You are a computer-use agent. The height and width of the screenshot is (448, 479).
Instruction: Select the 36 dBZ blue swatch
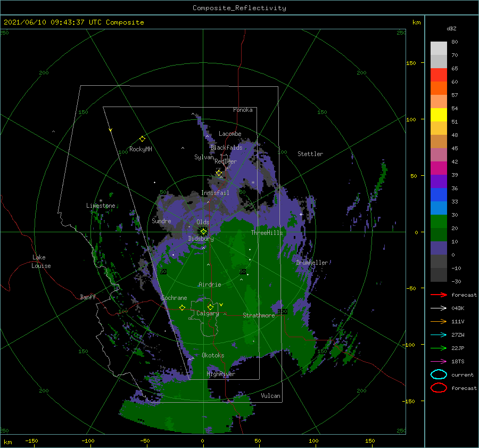point(439,194)
